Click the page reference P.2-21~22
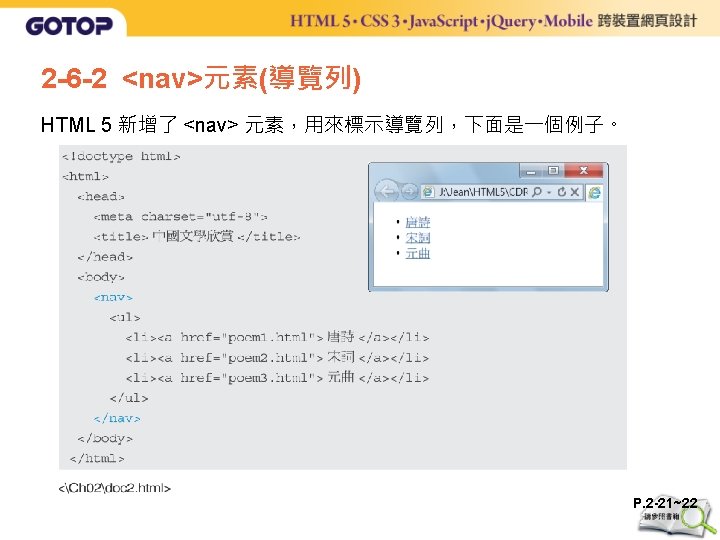The width and height of the screenshot is (720, 540). pos(665,503)
